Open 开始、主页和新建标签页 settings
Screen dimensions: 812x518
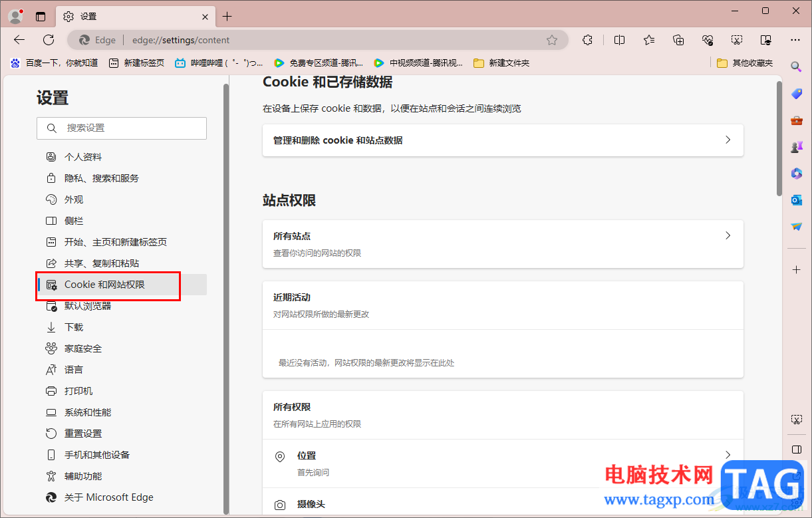tap(122, 242)
